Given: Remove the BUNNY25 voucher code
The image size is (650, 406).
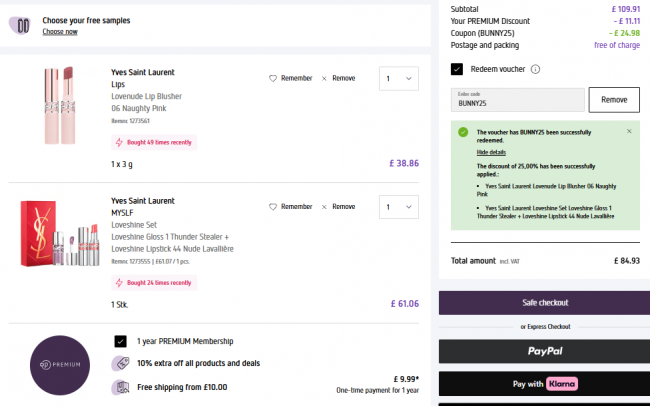Looking at the screenshot, I should [613, 100].
